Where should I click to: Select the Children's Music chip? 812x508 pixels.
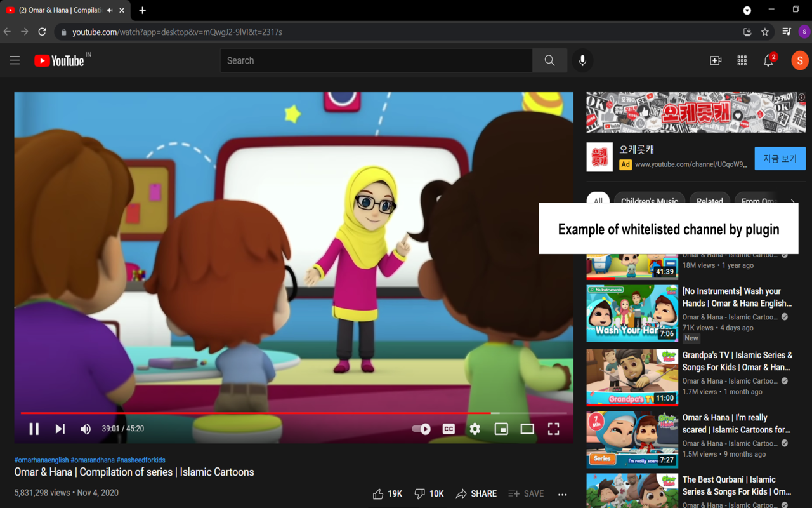coord(650,198)
